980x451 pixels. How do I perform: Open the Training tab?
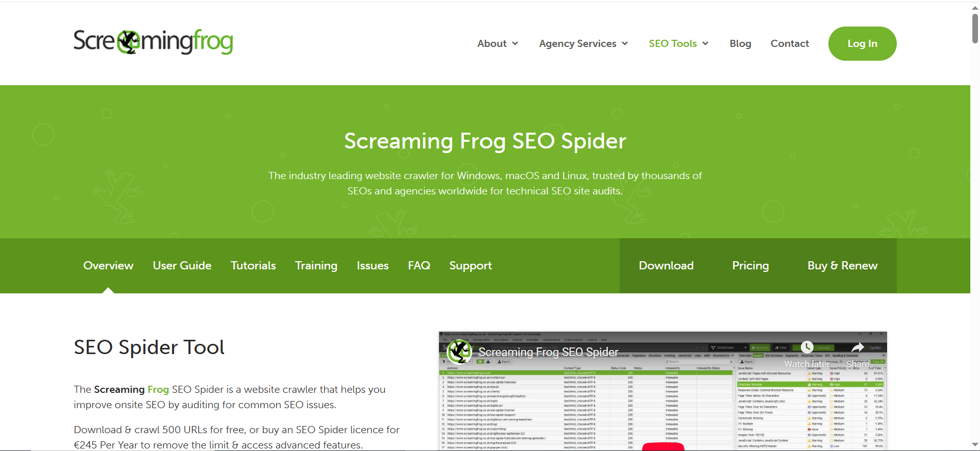pos(316,265)
